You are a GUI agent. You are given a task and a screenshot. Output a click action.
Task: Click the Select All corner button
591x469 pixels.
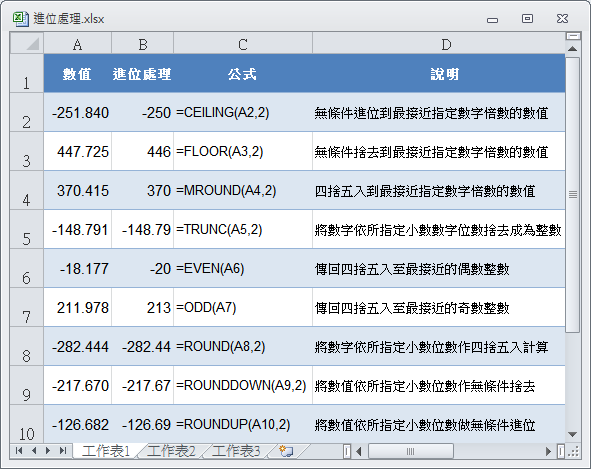26,43
